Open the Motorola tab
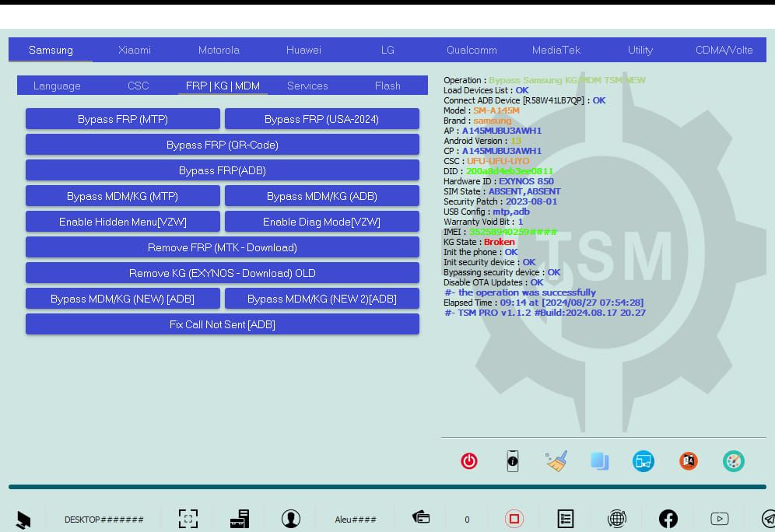 219,50
